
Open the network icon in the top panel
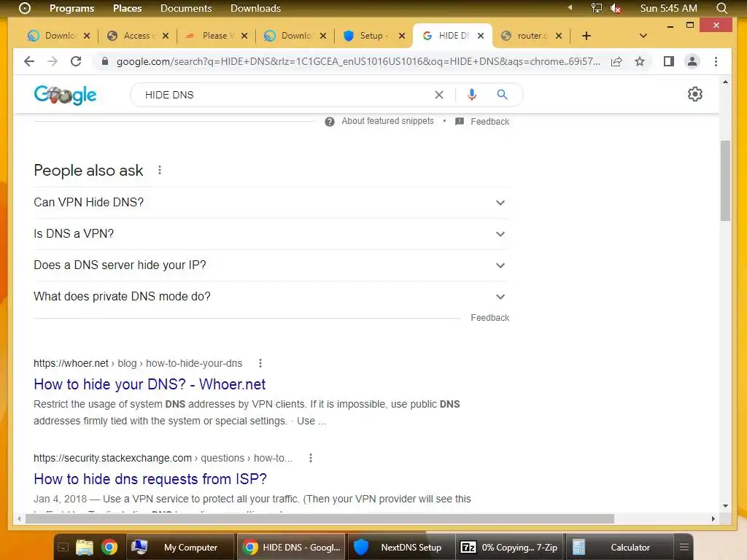[597, 8]
